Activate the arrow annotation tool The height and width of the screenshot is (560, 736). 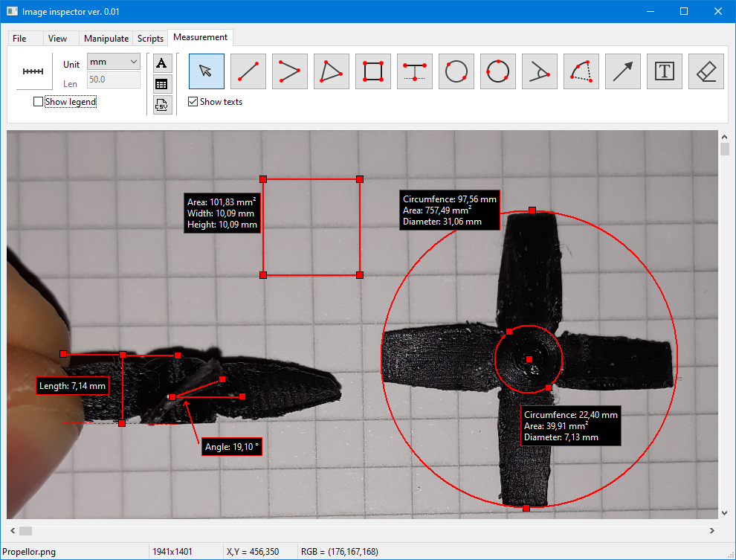[x=623, y=71]
